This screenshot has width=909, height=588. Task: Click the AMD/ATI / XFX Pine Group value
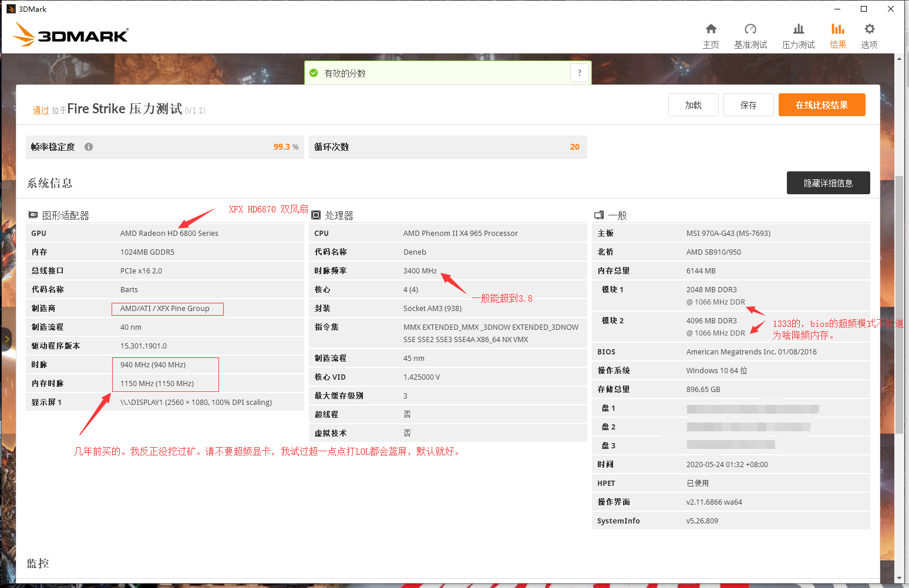pyautogui.click(x=165, y=308)
